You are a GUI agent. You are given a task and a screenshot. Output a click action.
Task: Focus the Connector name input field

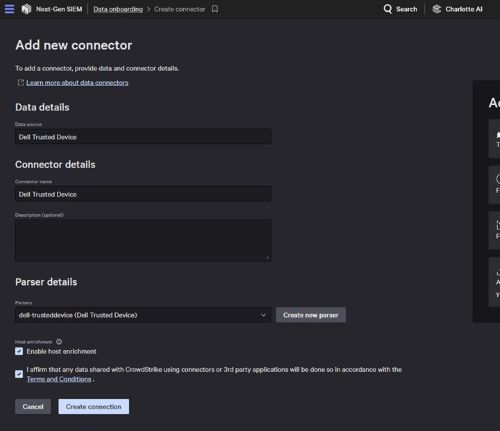tap(143, 194)
